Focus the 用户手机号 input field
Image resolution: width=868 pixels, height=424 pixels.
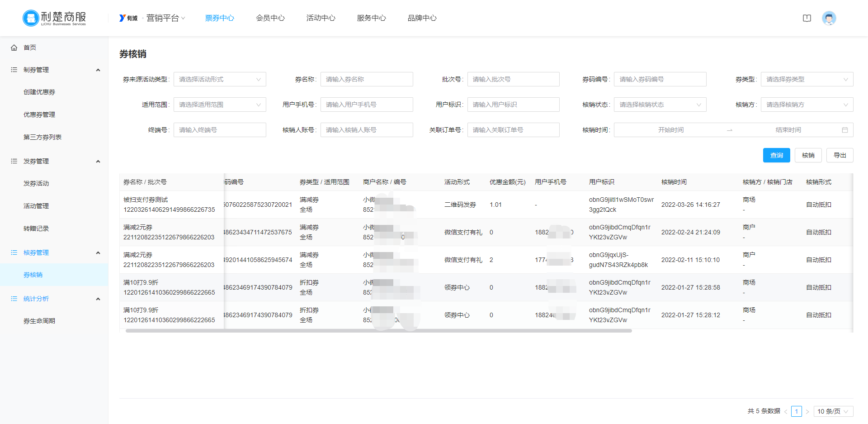pyautogui.click(x=367, y=105)
